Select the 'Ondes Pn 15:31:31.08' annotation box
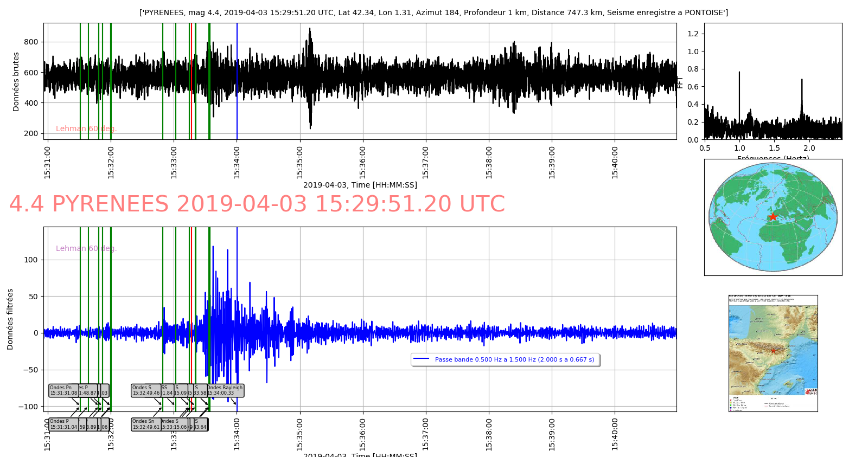This screenshot has width=868, height=457. point(63,390)
